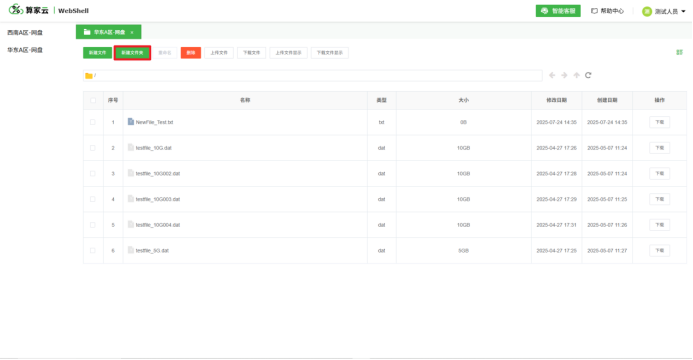Open the 智能客服 smart customer service
This screenshot has width=693, height=360.
pos(558,11)
